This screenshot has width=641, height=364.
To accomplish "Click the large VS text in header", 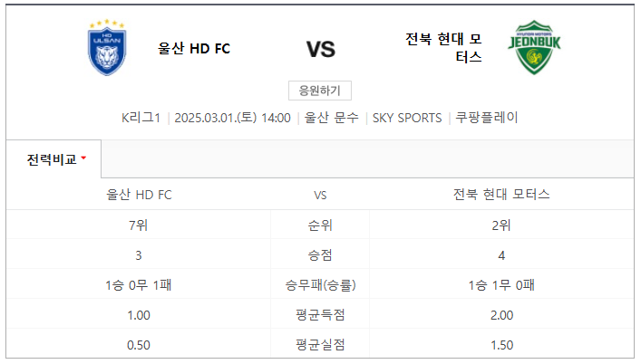I will [x=321, y=50].
